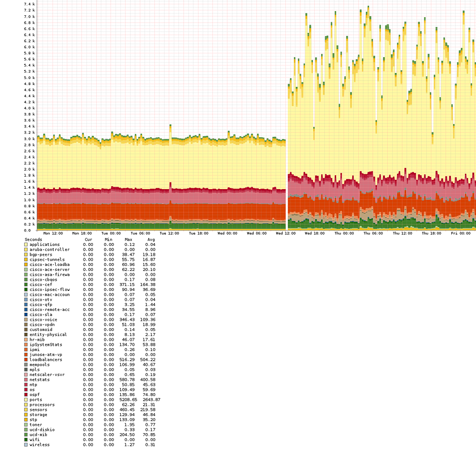Click the ospf legend color swatch

[x=26, y=395]
